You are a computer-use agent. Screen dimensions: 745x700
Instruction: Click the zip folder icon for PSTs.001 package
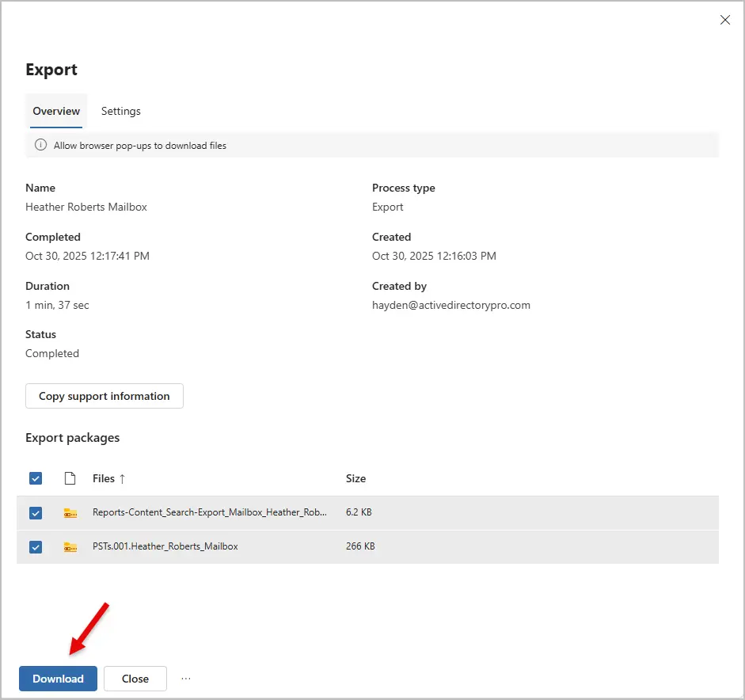(70, 547)
